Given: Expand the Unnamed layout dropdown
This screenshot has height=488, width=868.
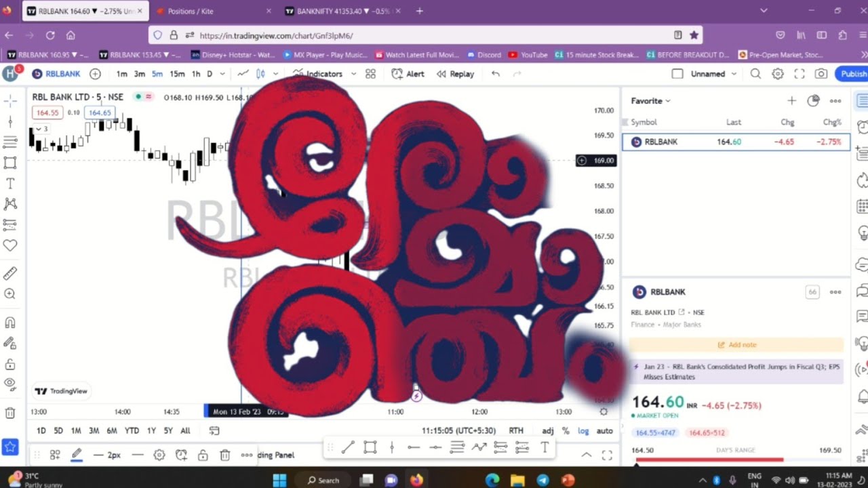Looking at the screenshot, I should pos(734,74).
